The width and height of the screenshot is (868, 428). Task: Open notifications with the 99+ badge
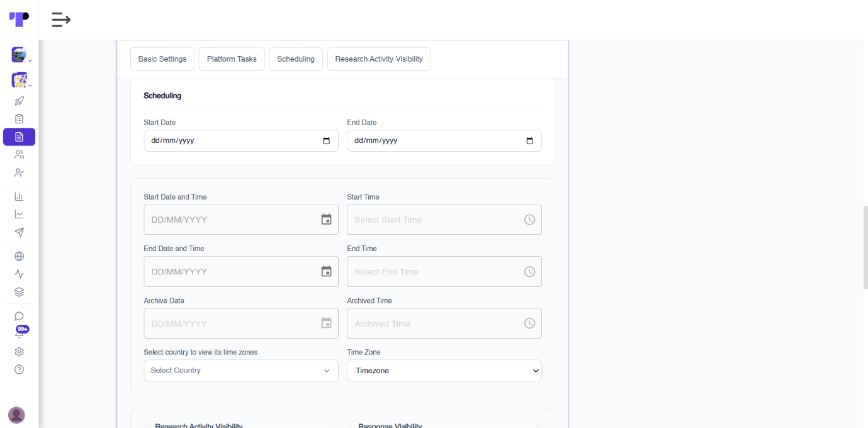coord(21,332)
